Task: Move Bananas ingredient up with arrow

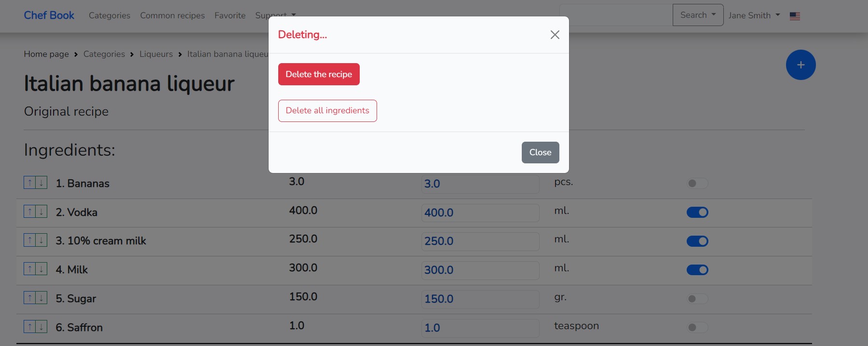Action: (x=30, y=183)
